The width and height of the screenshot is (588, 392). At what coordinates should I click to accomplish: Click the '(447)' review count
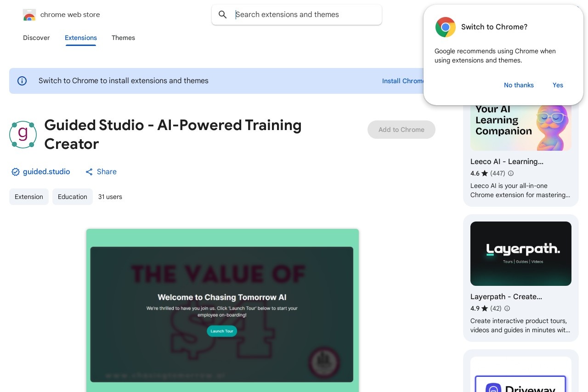tap(498, 173)
